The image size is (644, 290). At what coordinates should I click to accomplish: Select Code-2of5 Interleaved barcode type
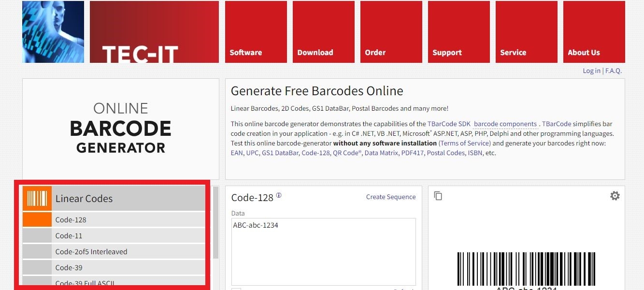pyautogui.click(x=114, y=252)
